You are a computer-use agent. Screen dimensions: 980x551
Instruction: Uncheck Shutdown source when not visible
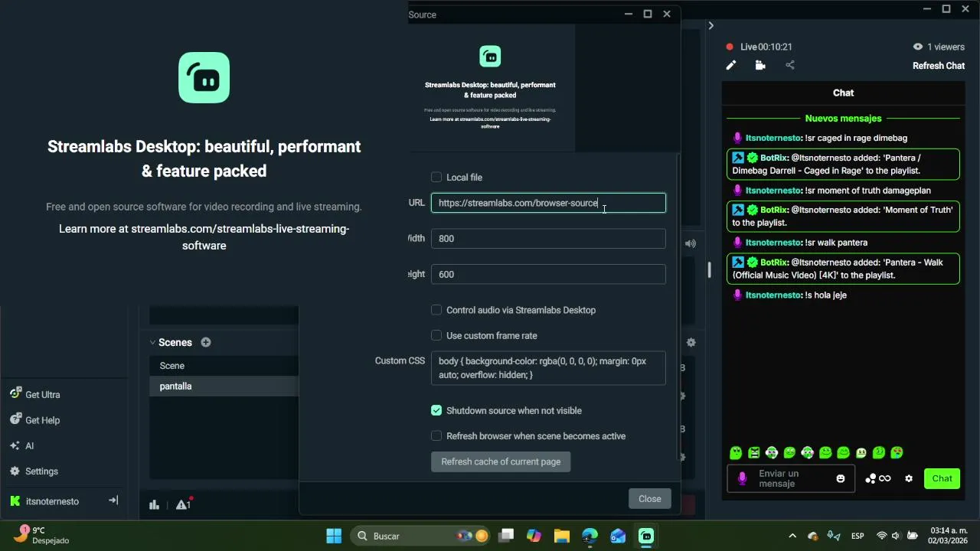436,410
